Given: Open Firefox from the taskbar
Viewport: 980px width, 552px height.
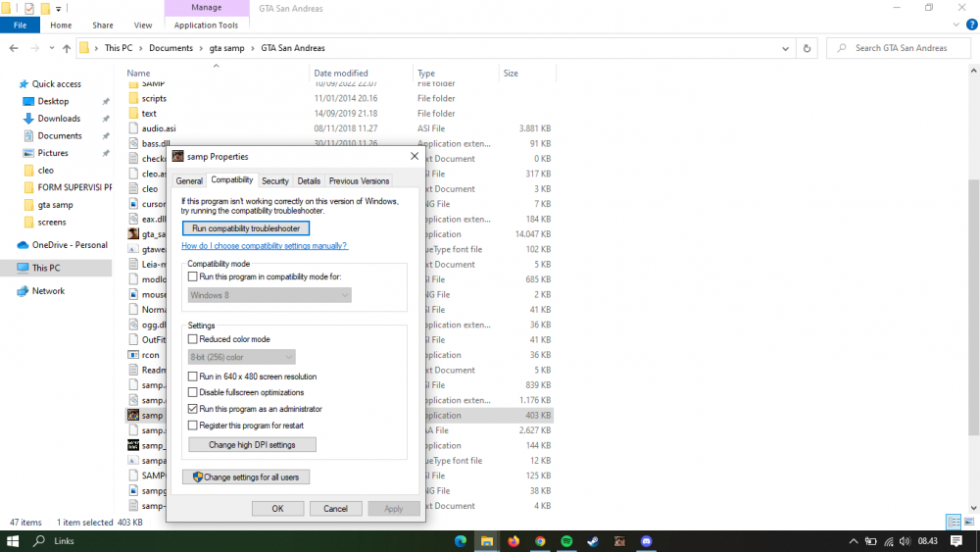Looking at the screenshot, I should tap(514, 541).
